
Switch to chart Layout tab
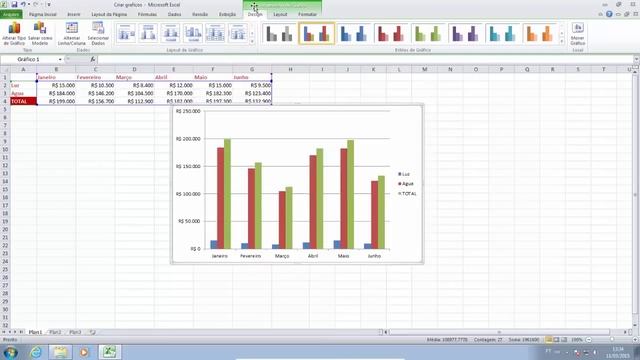coord(280,14)
